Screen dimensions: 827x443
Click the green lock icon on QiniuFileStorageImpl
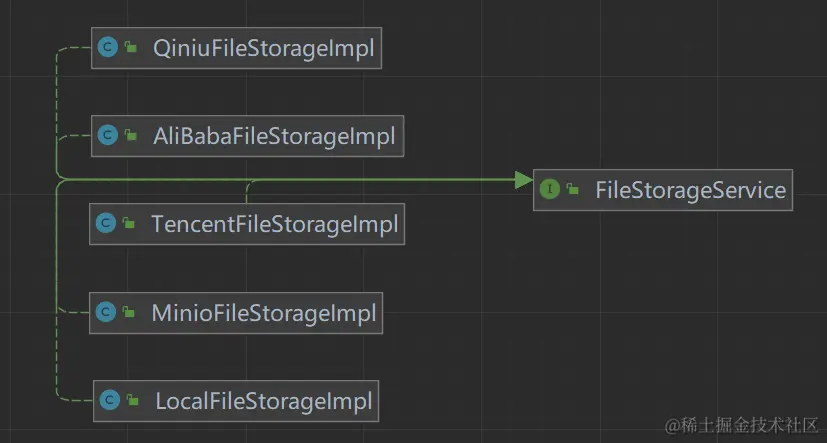click(130, 47)
